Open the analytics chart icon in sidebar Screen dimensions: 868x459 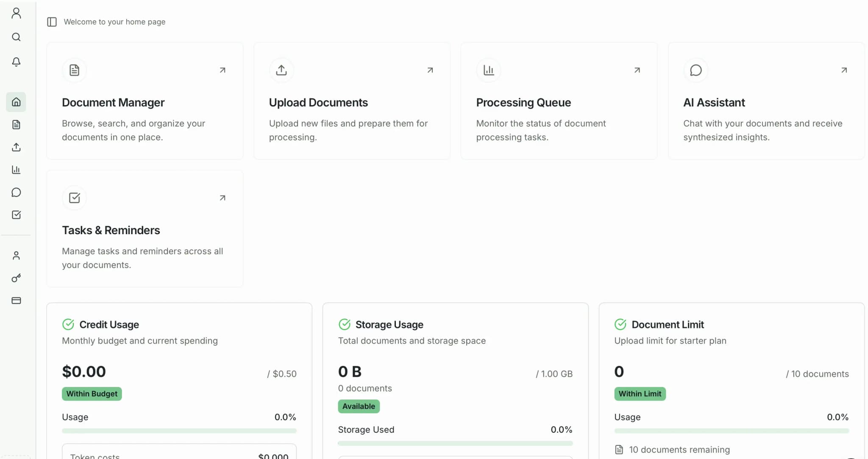point(16,170)
